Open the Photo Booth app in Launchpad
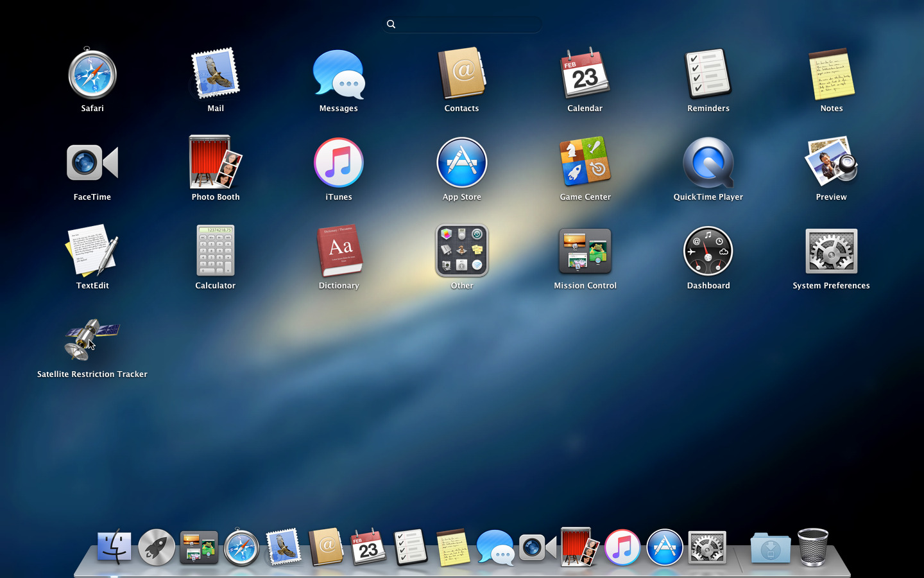This screenshot has height=578, width=924. coord(215,163)
